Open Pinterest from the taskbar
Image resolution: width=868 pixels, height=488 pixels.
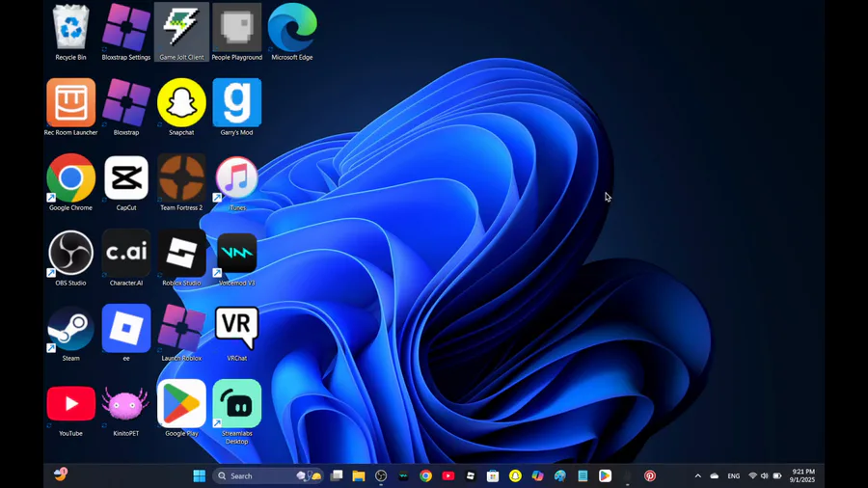pos(650,475)
